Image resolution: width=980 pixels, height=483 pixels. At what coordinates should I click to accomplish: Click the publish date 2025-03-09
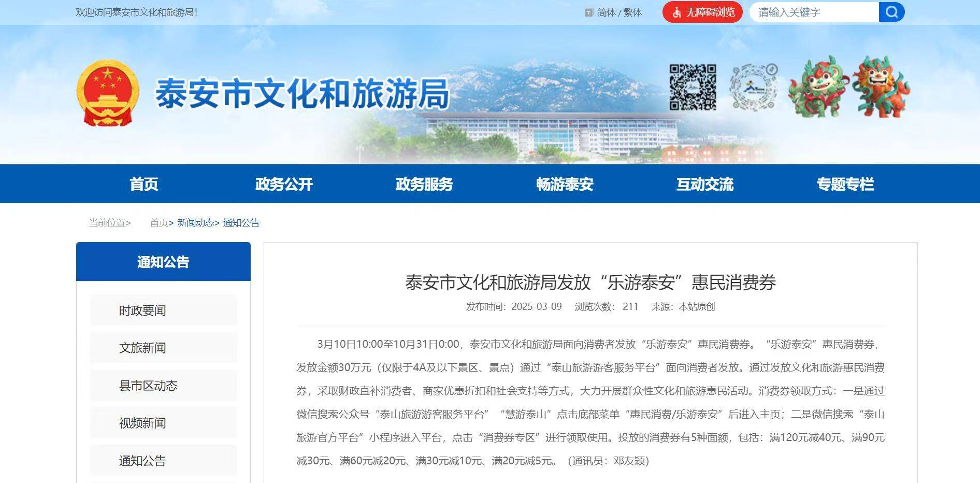click(x=537, y=306)
